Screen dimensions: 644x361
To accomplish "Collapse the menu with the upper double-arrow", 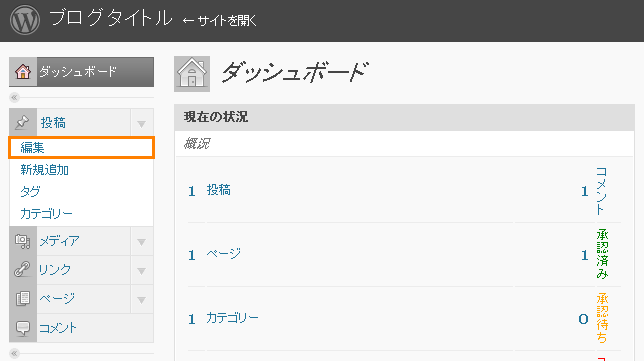I will (x=14, y=97).
